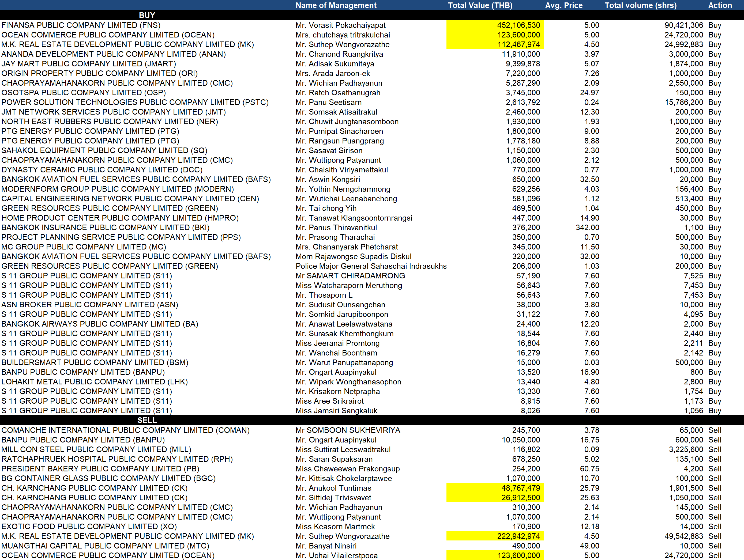Select SAHAKOL EQUIPMENT (SQ) company cell

point(104,151)
